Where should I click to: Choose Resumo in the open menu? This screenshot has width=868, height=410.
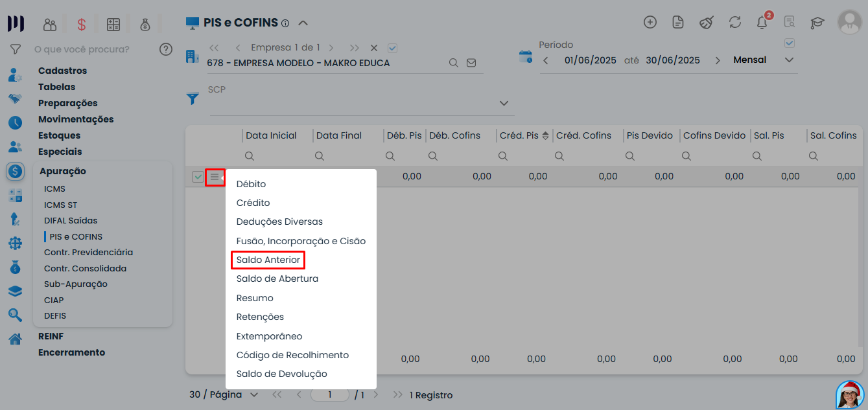click(x=255, y=297)
